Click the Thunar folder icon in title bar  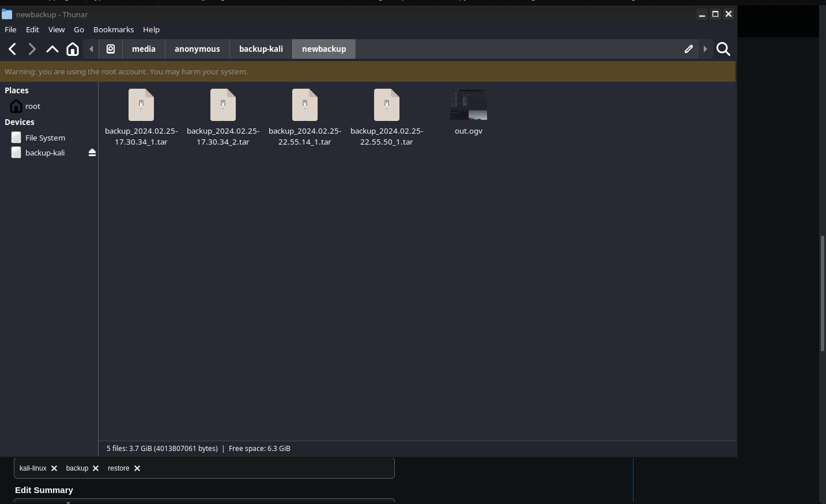7,14
